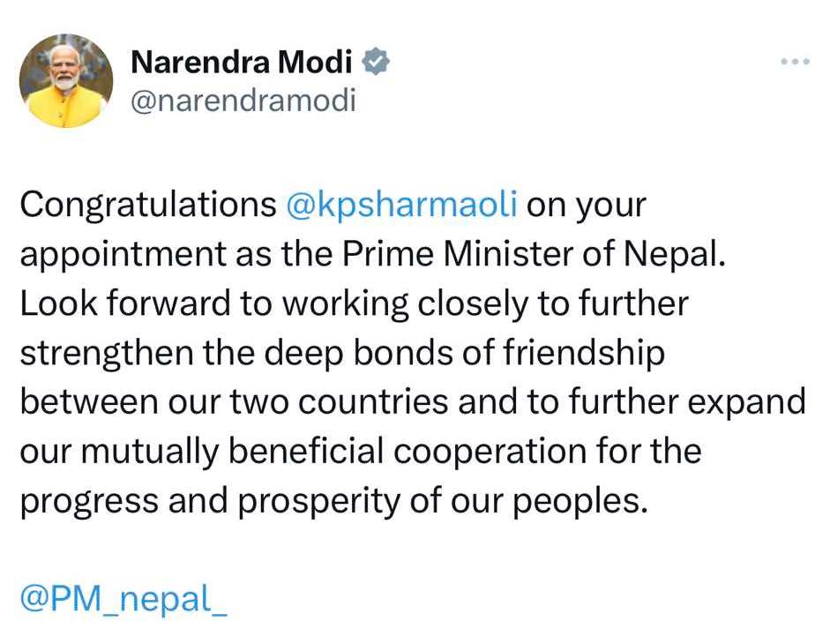Click the Narendra Modi display name

point(241,63)
